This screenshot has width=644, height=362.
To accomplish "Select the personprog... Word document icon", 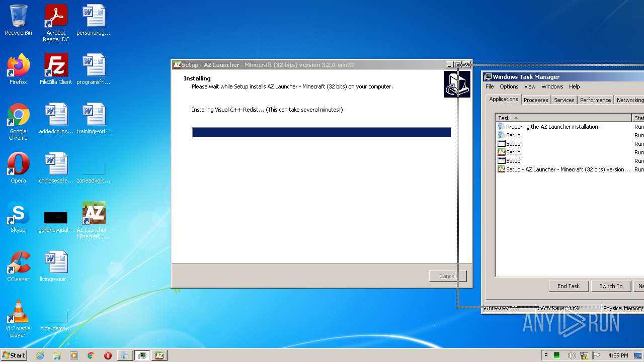I will [x=94, y=21].
